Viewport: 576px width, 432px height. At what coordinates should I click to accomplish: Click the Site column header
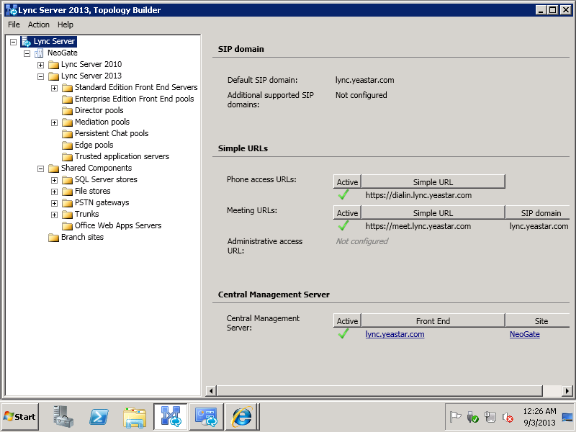point(538,321)
